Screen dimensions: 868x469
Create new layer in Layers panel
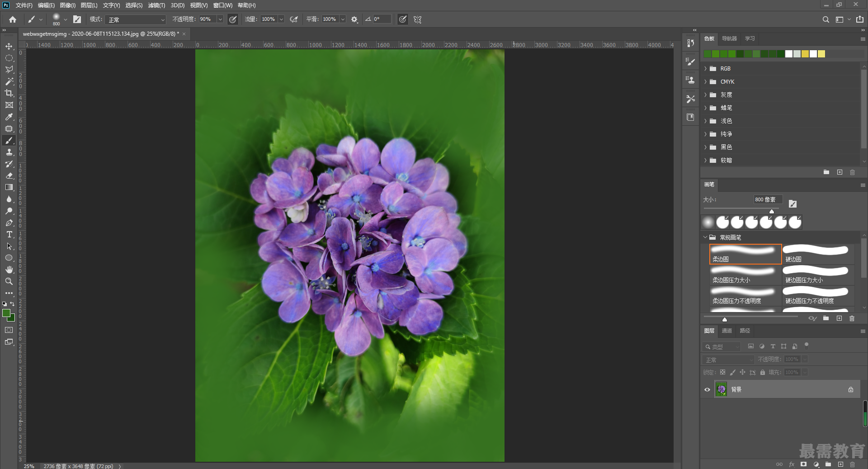tap(840, 464)
